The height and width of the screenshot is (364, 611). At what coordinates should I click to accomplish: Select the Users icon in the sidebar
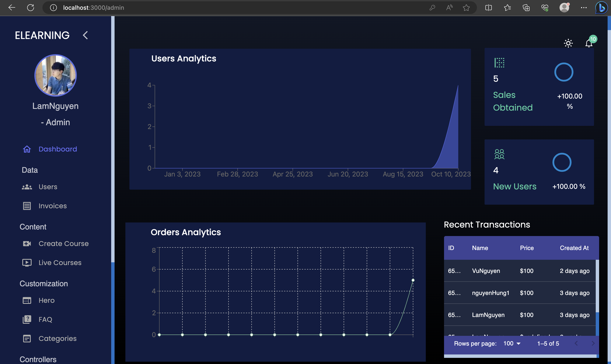(x=27, y=187)
